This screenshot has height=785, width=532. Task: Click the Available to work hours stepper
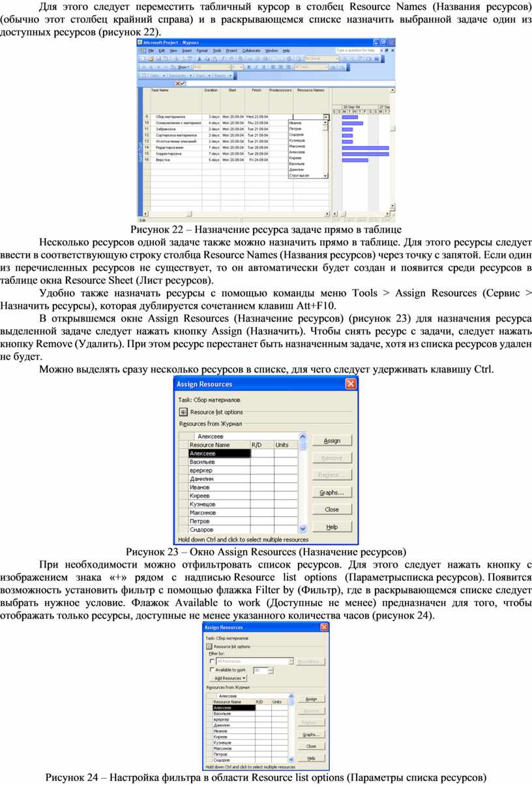[271, 671]
